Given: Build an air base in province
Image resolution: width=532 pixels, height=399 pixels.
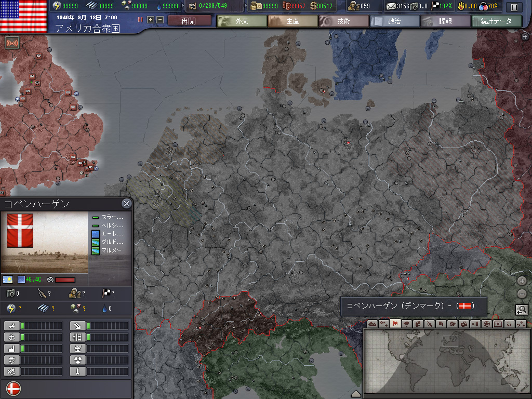Looking at the screenshot, I should coord(11,326).
